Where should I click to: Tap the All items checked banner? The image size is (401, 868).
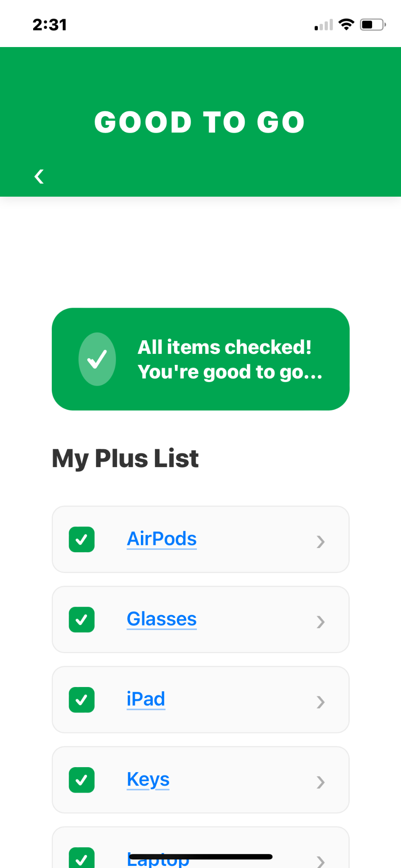pos(229,359)
